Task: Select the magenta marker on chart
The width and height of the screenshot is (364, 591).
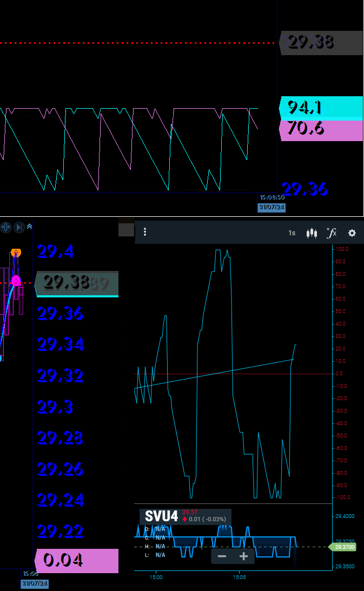Action: [x=16, y=281]
